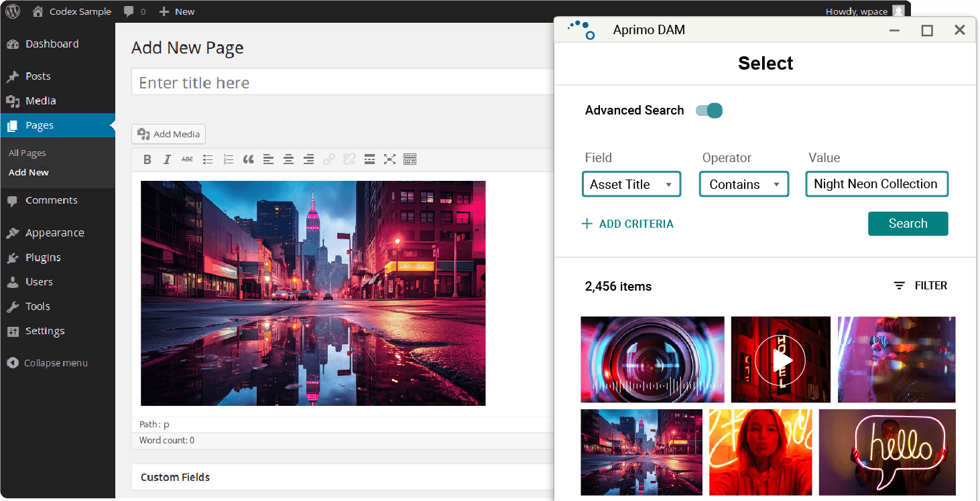This screenshot has height=501, width=980.
Task: Open the FILTER options
Action: 920,286
